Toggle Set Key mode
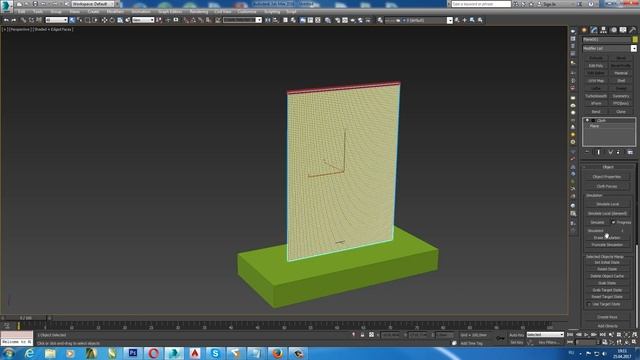This screenshot has height=360, width=640. (x=516, y=342)
